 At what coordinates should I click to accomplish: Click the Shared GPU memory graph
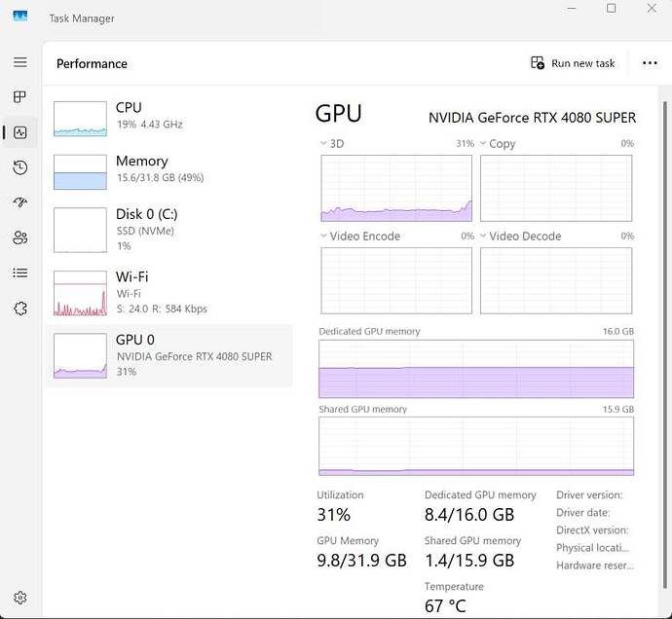(x=476, y=447)
